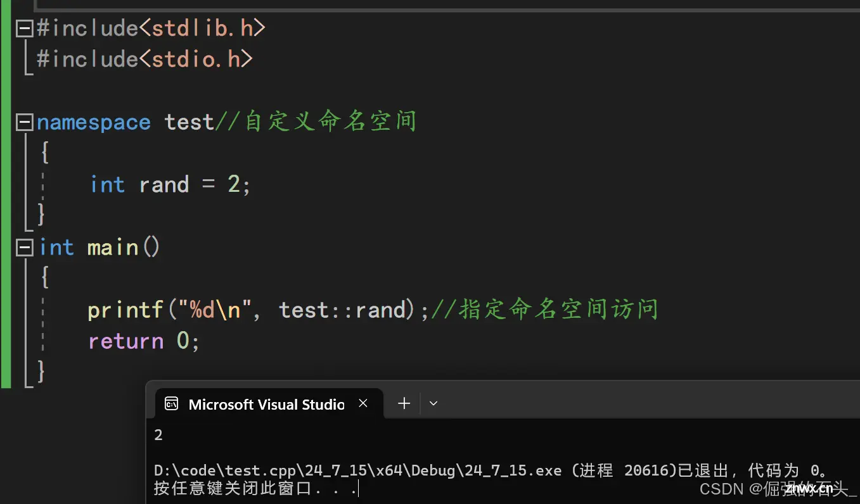Click the main function name
Screen dimensions: 860x504
tap(113, 248)
